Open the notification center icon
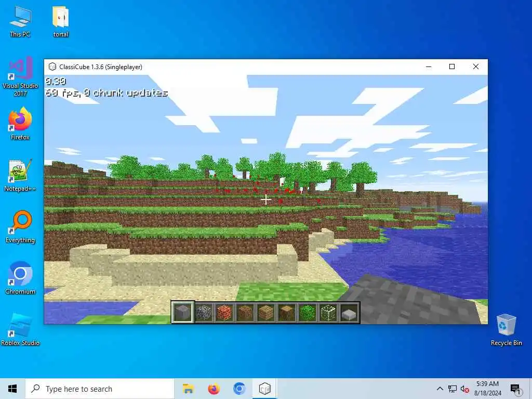 pos(515,389)
